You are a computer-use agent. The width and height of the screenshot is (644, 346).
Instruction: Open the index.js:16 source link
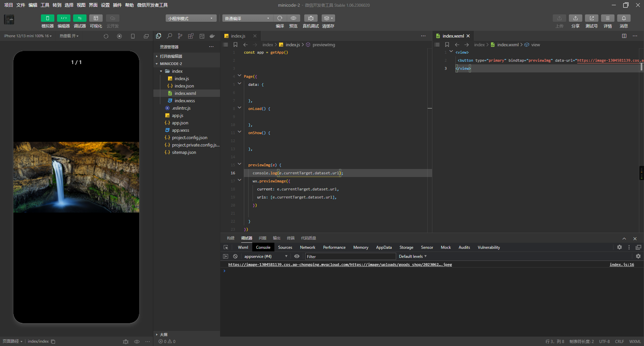click(x=622, y=265)
